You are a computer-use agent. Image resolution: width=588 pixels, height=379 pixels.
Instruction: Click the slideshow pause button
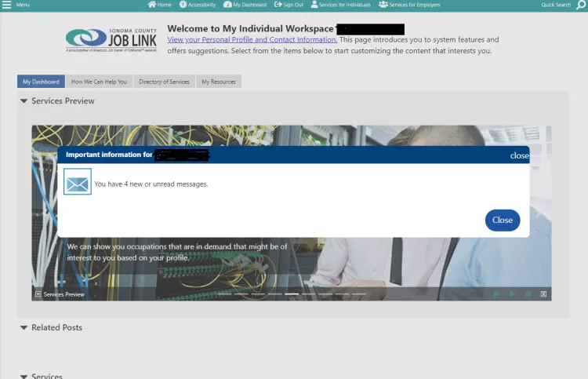coord(528,293)
